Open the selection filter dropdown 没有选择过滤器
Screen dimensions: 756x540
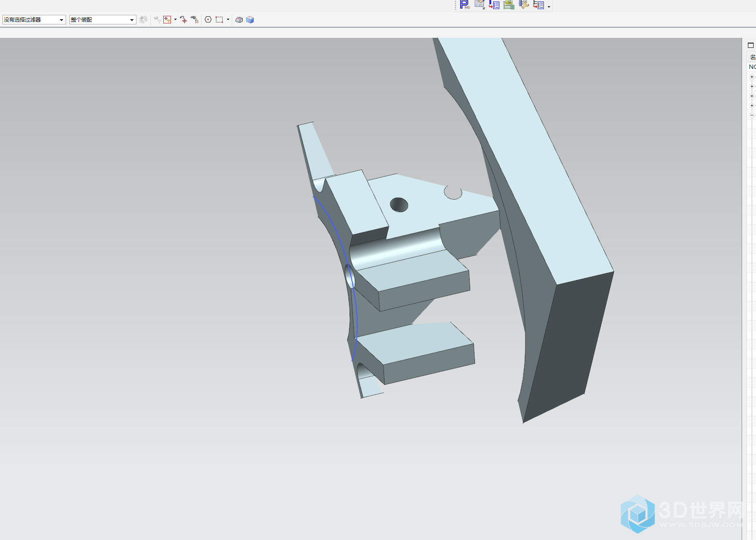pyautogui.click(x=34, y=20)
